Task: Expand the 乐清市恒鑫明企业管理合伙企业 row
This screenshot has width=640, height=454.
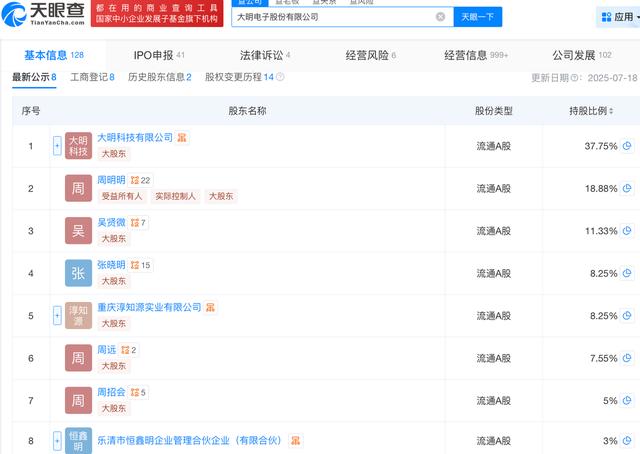Action: (x=57, y=440)
